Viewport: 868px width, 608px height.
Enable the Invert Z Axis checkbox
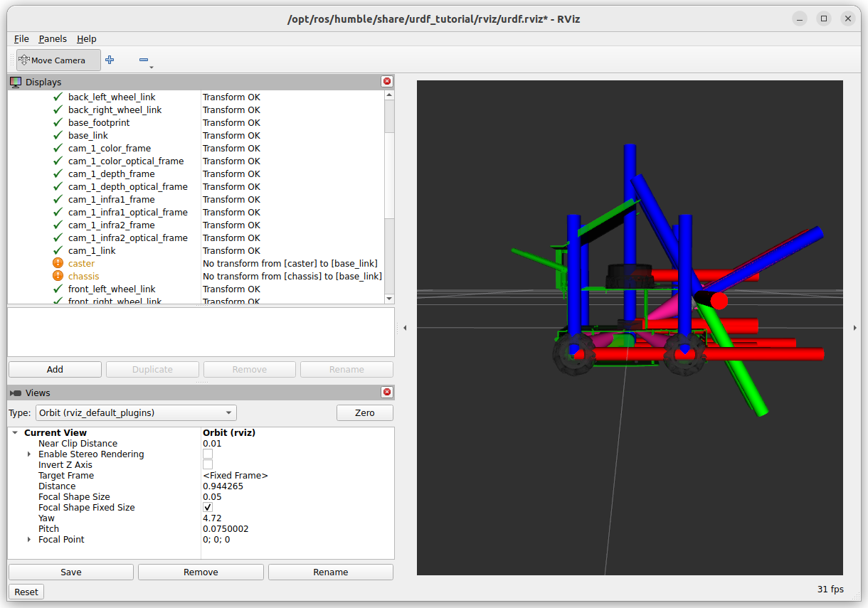coord(208,465)
